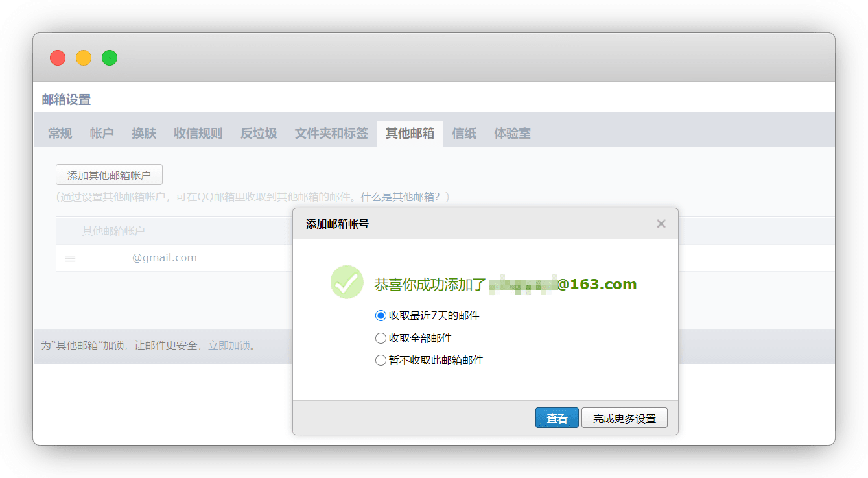Select 暂不收取此邮箱邮件 radio option
The width and height of the screenshot is (868, 478).
coord(381,360)
